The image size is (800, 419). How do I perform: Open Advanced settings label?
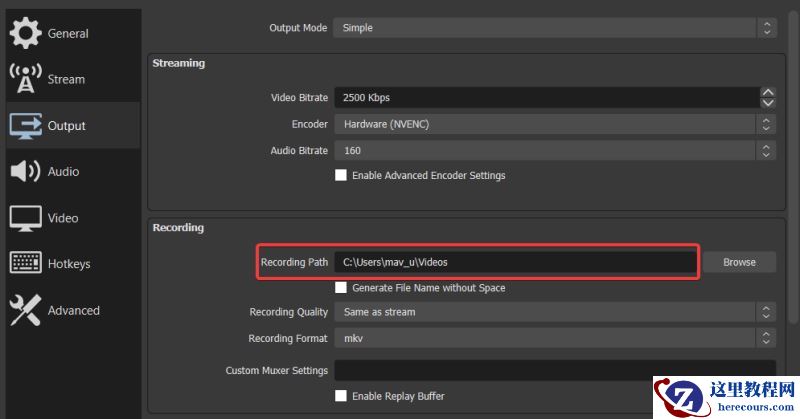(x=73, y=310)
